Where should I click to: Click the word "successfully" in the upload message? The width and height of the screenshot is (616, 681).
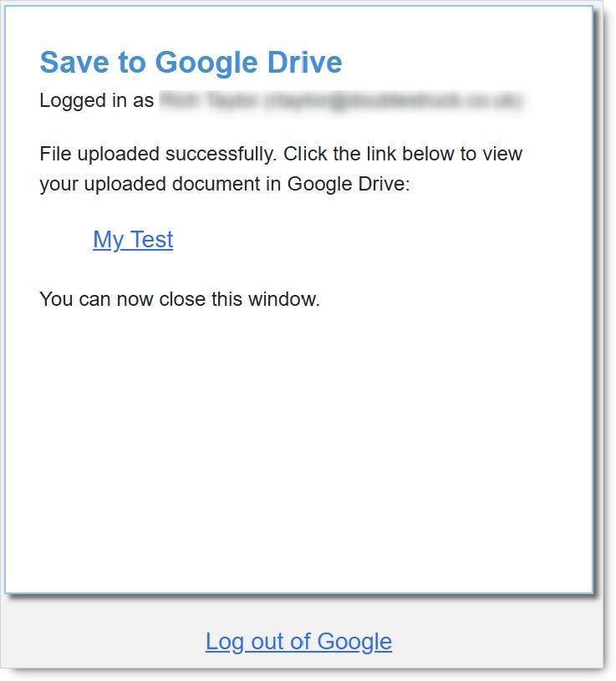coord(222,155)
